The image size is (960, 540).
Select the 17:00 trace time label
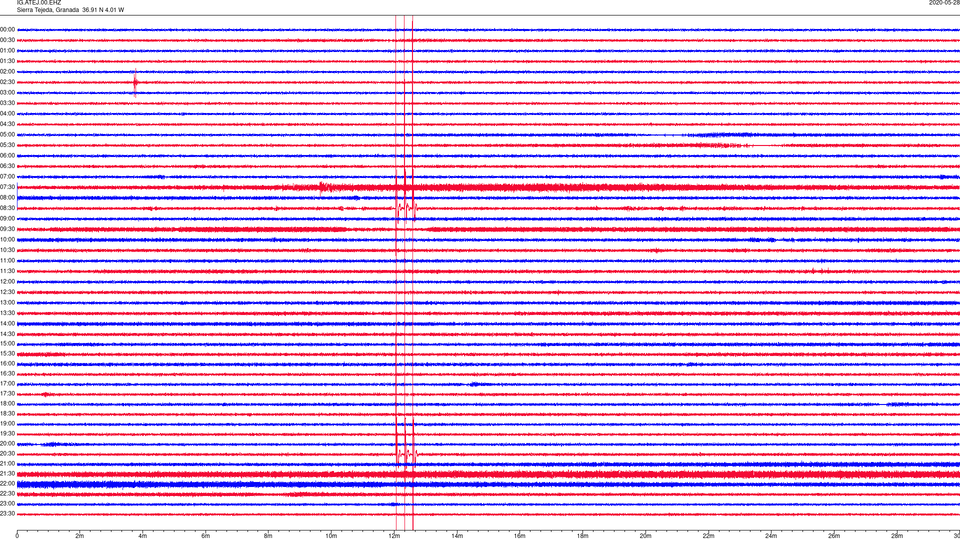coord(7,384)
